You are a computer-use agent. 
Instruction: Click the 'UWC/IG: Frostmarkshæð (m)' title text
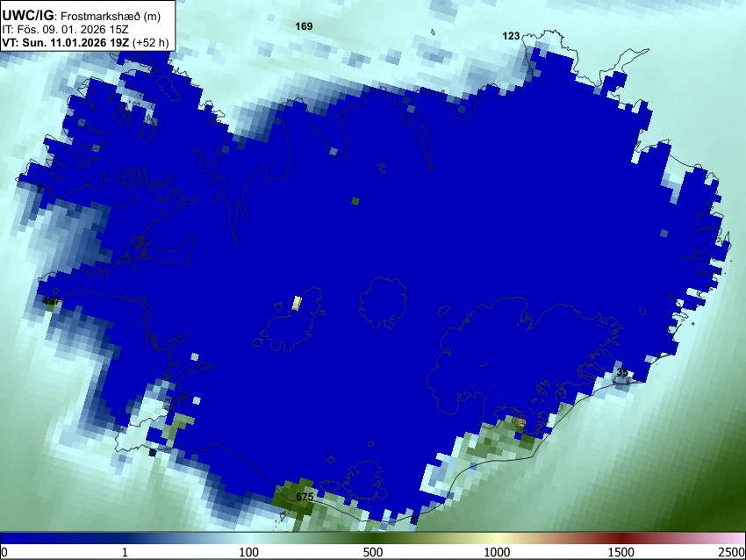82,16
